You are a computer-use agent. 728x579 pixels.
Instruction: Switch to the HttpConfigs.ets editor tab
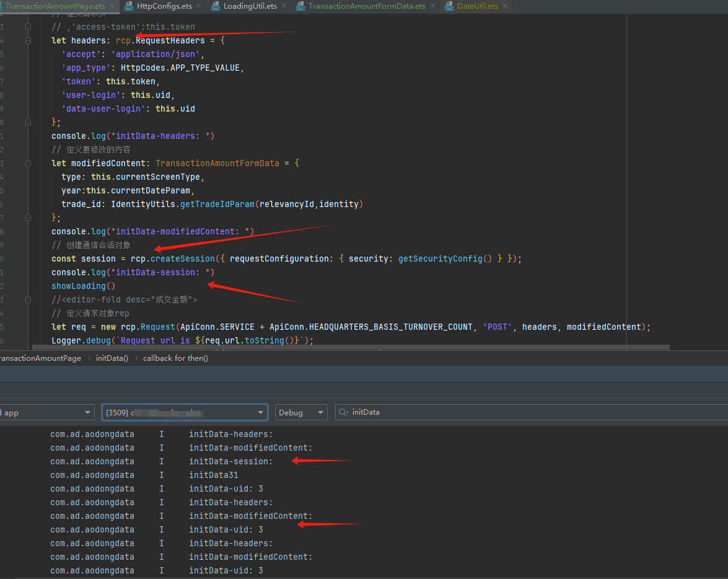(164, 6)
